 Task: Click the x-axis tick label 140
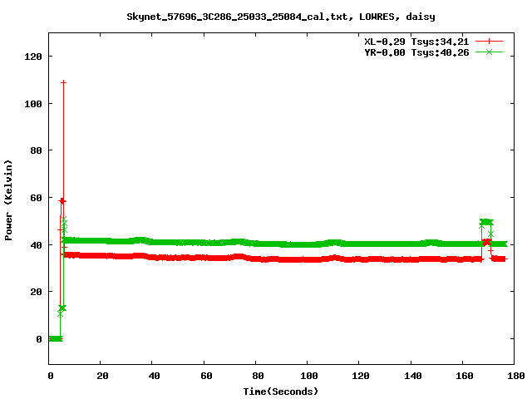412,376
